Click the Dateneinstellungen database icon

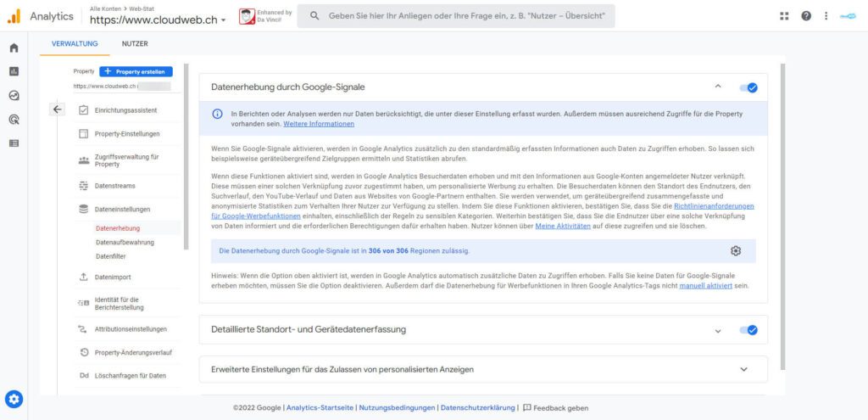coord(84,210)
